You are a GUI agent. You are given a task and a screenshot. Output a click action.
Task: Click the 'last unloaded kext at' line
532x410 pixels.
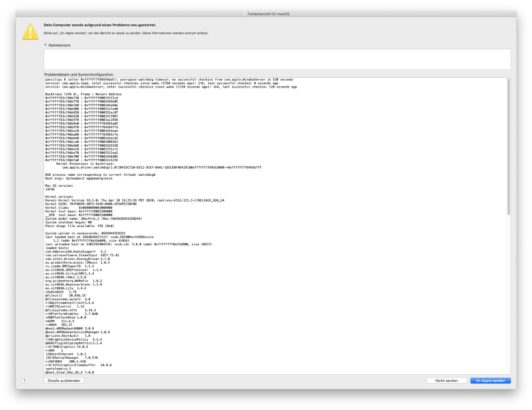pos(129,244)
